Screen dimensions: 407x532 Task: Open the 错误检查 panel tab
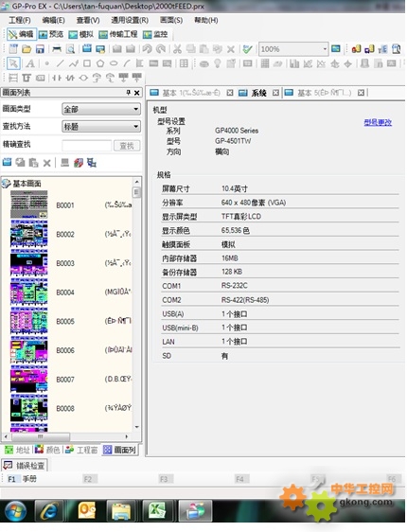(x=24, y=466)
